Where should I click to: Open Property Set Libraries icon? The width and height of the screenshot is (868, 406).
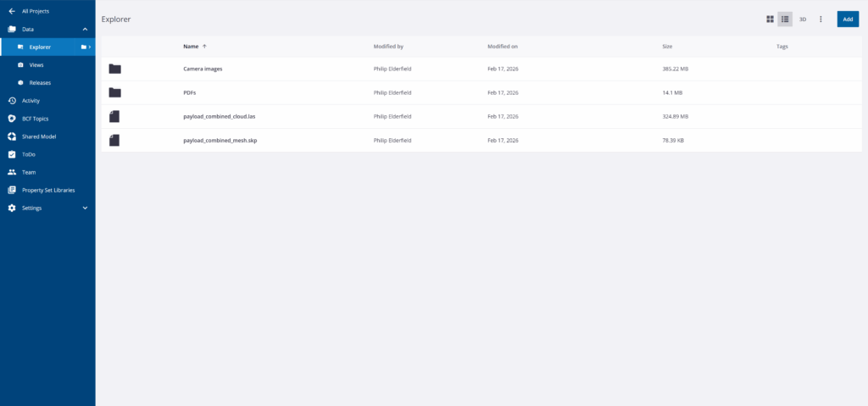12,190
